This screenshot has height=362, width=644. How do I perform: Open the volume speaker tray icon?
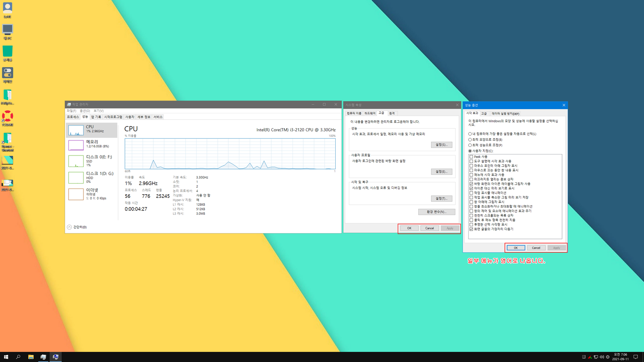pos(602,357)
